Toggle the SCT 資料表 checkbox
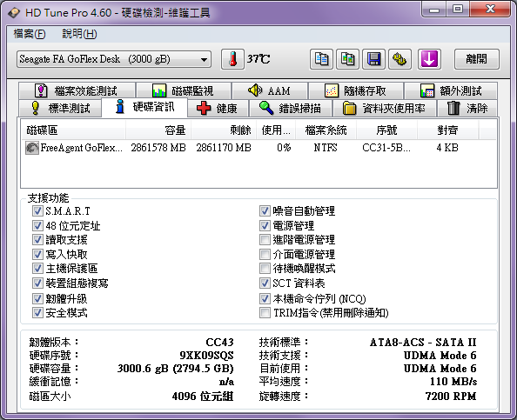Image resolution: width=517 pixels, height=420 pixels. click(265, 283)
